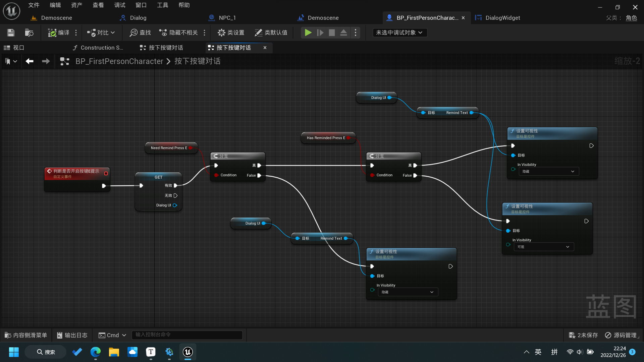Viewport: 644px width, 362px height.
Task: Click the frame skip play icon
Action: pyautogui.click(x=320, y=33)
